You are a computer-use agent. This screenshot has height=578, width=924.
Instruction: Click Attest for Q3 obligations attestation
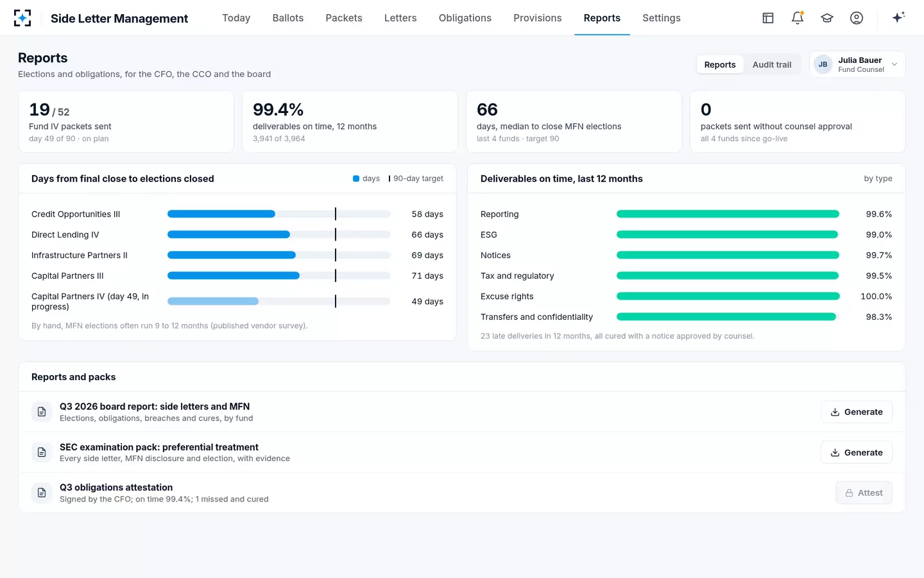point(864,493)
